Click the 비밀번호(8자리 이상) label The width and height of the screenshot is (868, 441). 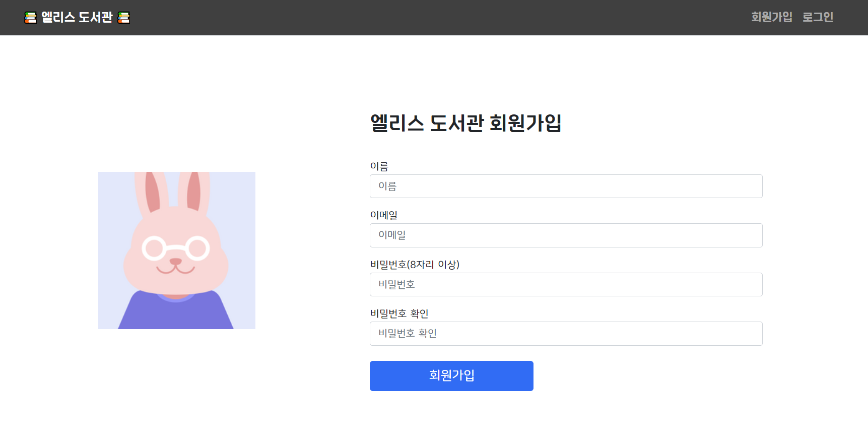click(x=415, y=265)
